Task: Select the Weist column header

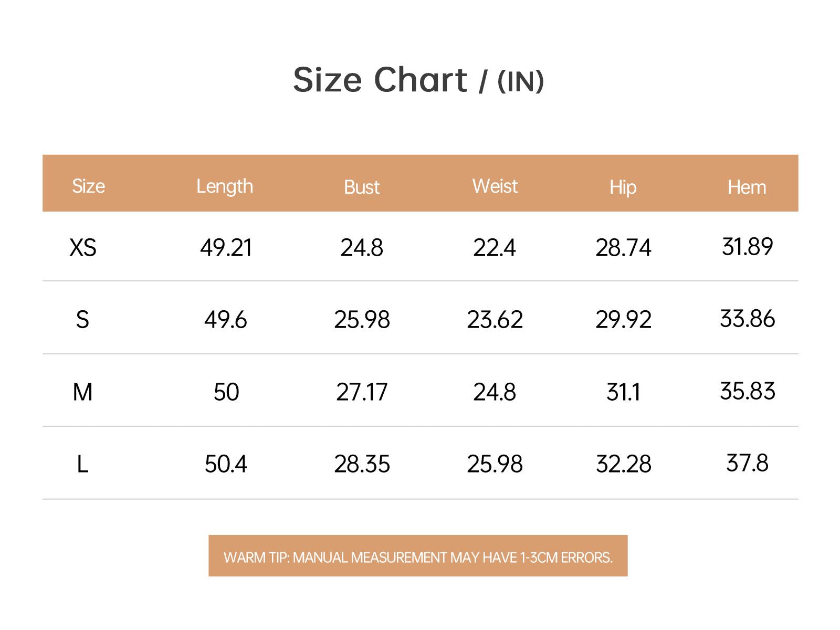Action: [x=495, y=186]
